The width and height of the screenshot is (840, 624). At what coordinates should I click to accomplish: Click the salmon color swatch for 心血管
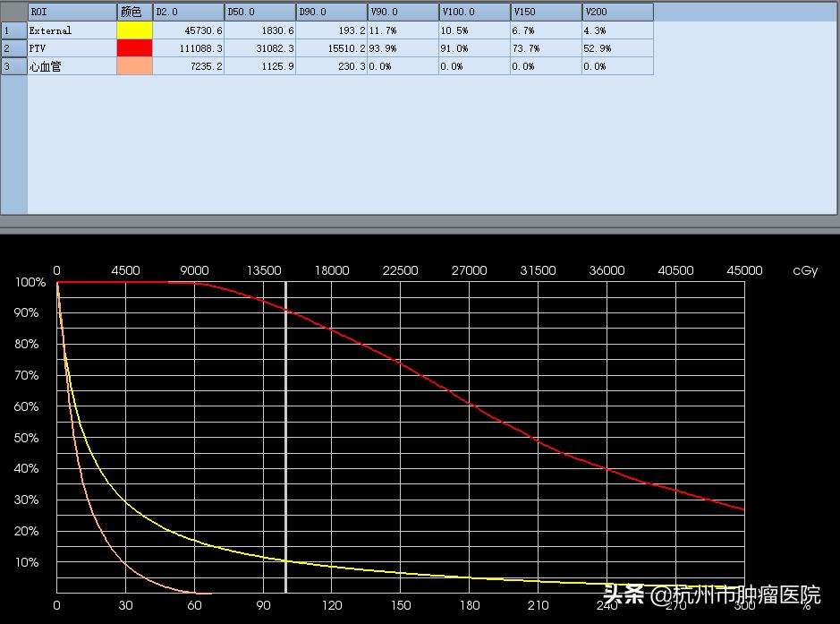click(x=134, y=66)
